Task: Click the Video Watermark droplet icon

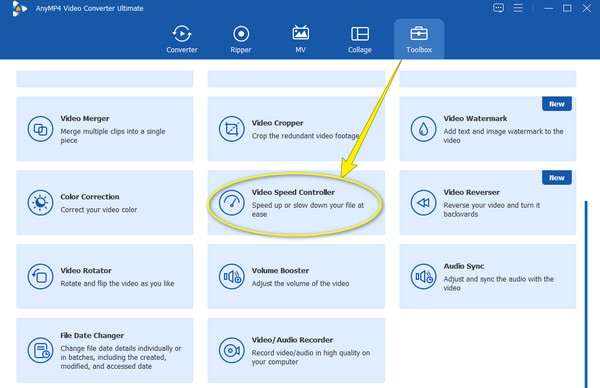Action: tap(423, 129)
